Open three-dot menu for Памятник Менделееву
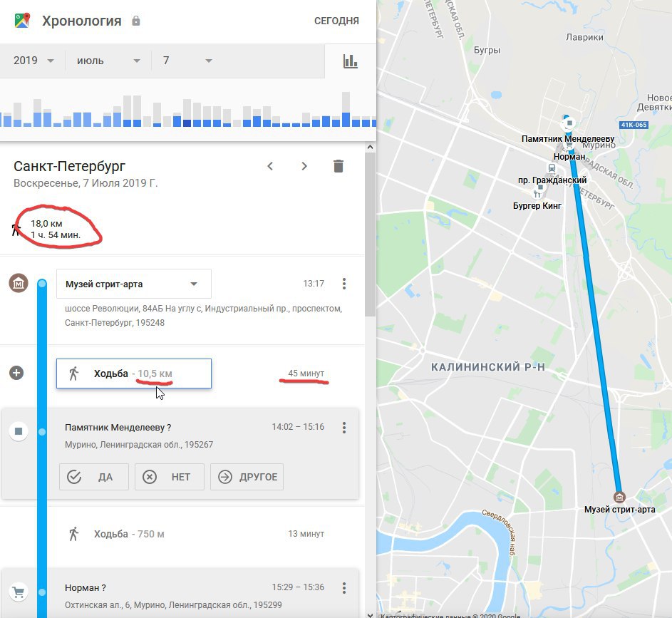Viewport: 672px width, 618px height. (344, 427)
